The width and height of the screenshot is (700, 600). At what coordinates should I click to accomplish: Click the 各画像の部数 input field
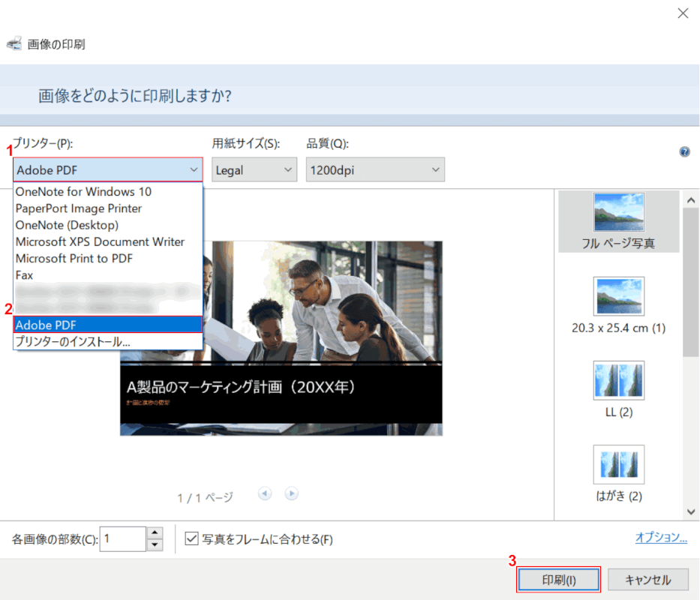(122, 538)
